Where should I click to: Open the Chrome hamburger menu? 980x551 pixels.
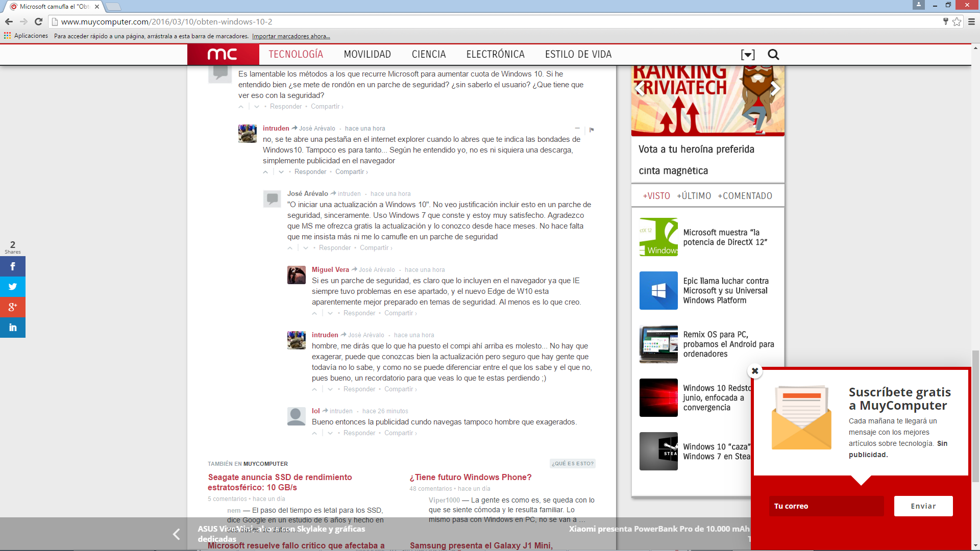pos(971,22)
